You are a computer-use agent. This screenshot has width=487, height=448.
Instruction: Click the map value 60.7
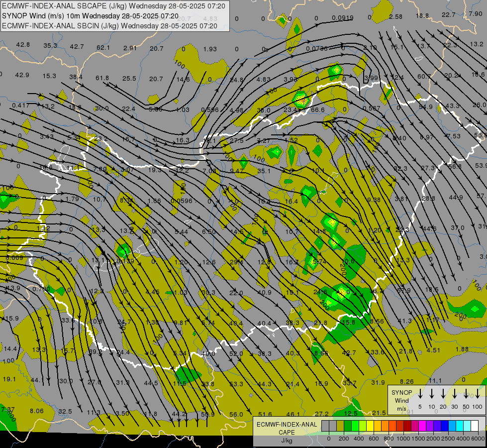coord(424,77)
